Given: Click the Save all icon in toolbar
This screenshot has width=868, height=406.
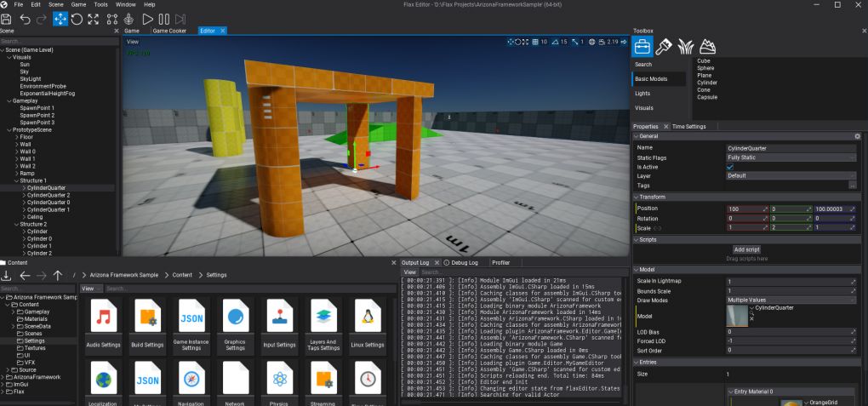Looking at the screenshot, I should tap(6, 19).
